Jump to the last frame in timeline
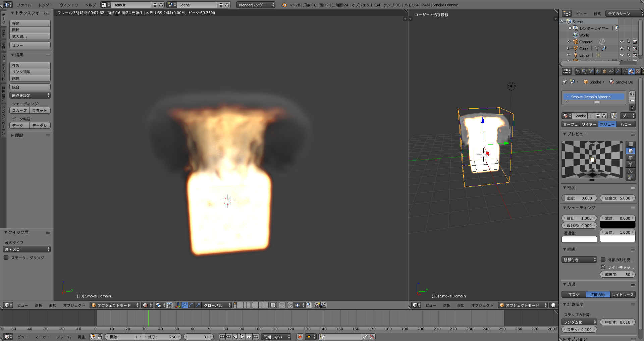The width and height of the screenshot is (644, 341). point(256,337)
